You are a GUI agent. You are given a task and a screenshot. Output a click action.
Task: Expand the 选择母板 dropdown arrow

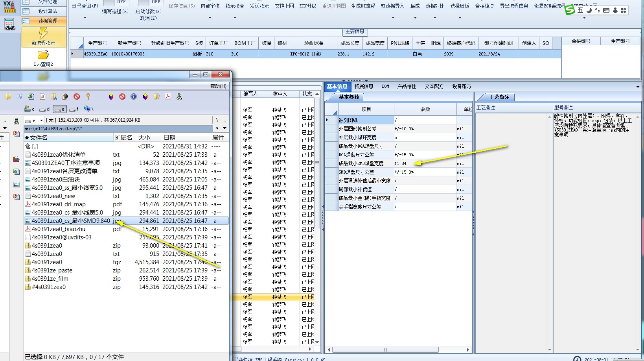pyautogui.click(x=460, y=18)
